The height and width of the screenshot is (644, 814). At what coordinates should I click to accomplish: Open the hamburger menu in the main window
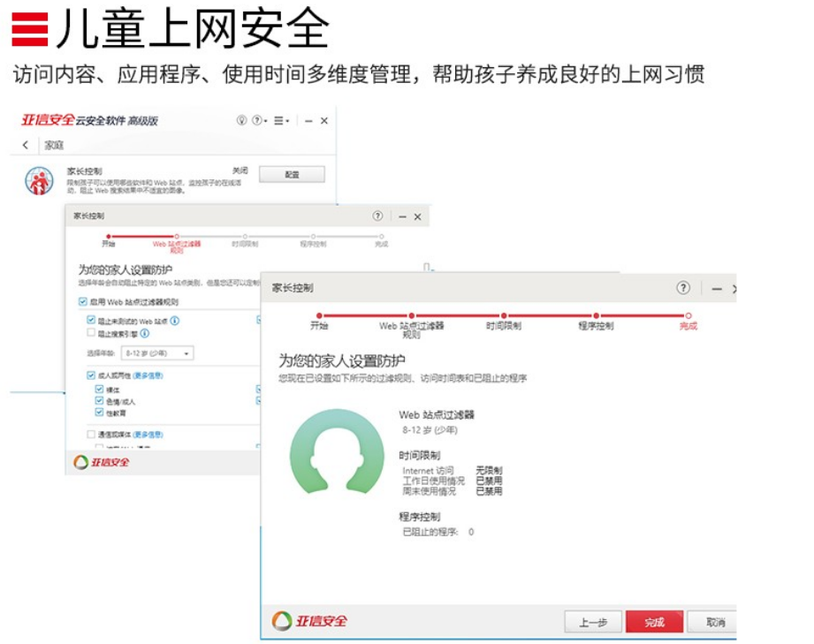(281, 120)
